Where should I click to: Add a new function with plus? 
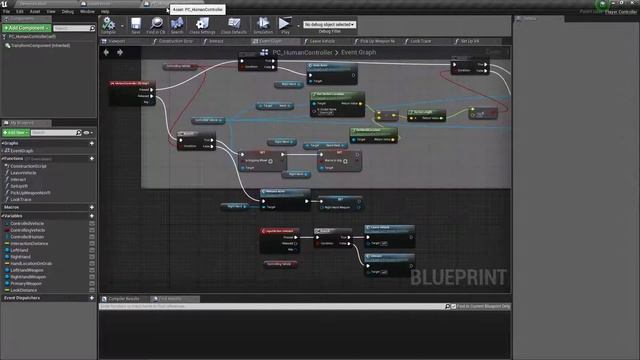coord(91,158)
